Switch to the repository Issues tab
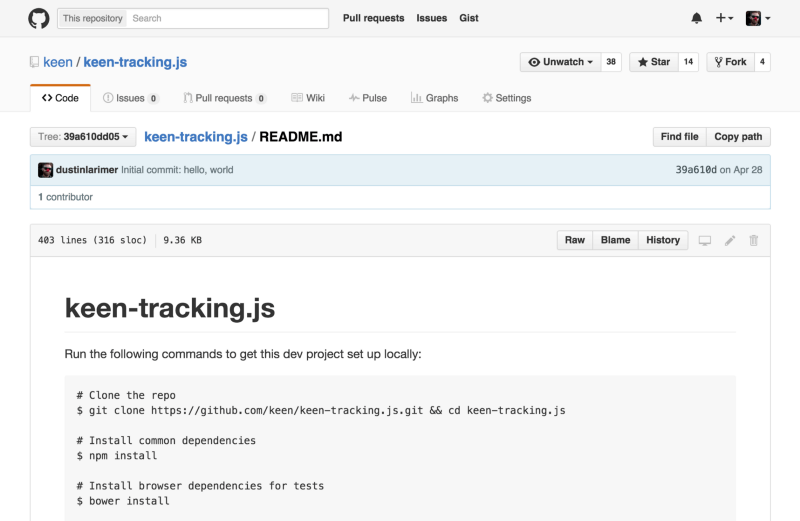This screenshot has height=521, width=800. click(131, 98)
